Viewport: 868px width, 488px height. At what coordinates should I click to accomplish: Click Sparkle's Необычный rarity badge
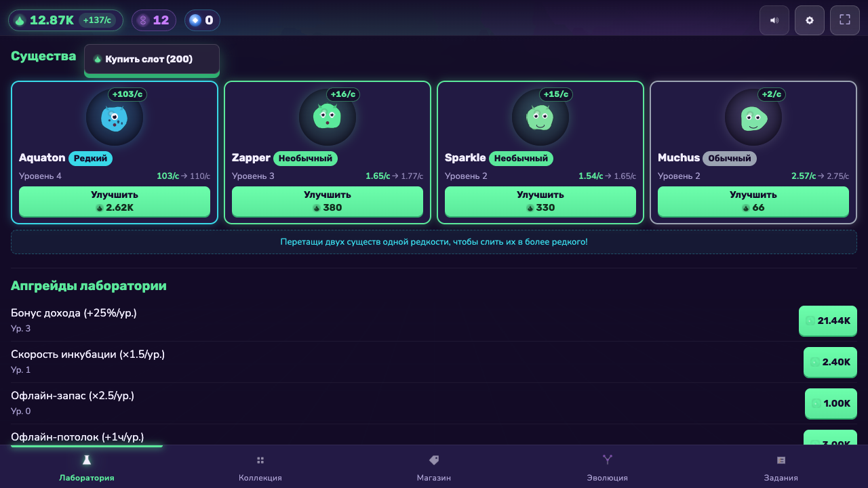(521, 159)
